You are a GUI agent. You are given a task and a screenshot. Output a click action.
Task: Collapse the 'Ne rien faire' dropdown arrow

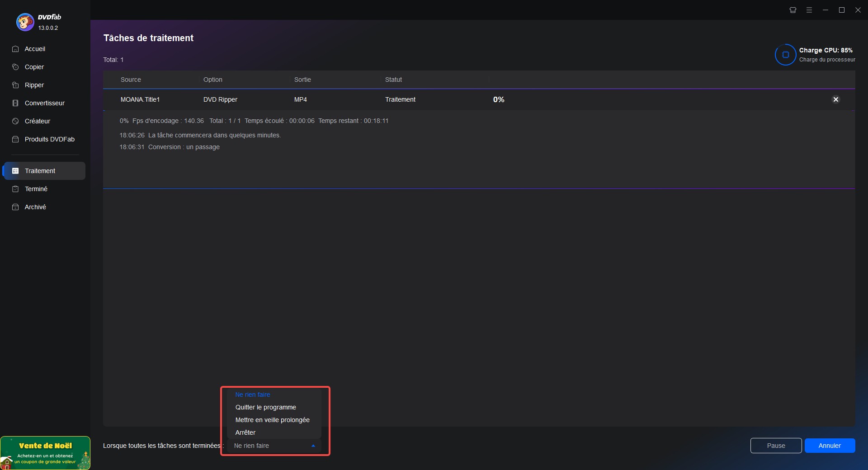point(313,446)
